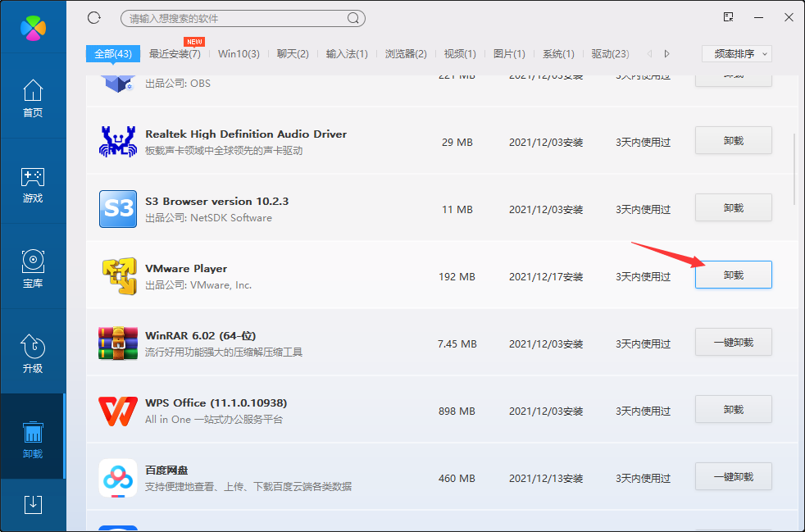This screenshot has width=805, height=532.
Task: Click the 192 MB size value
Action: pyautogui.click(x=457, y=277)
